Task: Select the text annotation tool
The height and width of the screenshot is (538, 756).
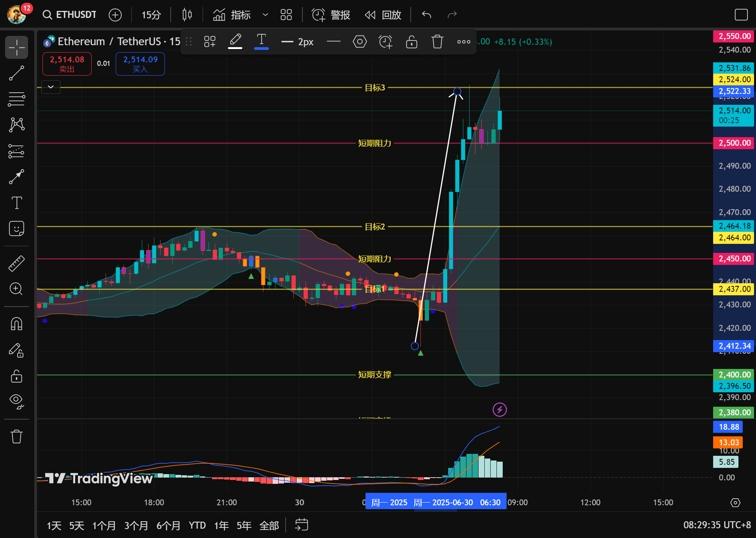Action: click(16, 203)
